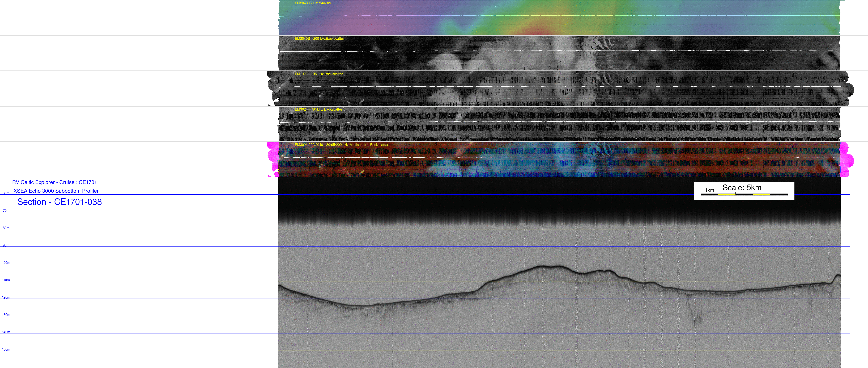Click the RV Celtic Explorer cruise label
The image size is (868, 368).
coord(54,182)
